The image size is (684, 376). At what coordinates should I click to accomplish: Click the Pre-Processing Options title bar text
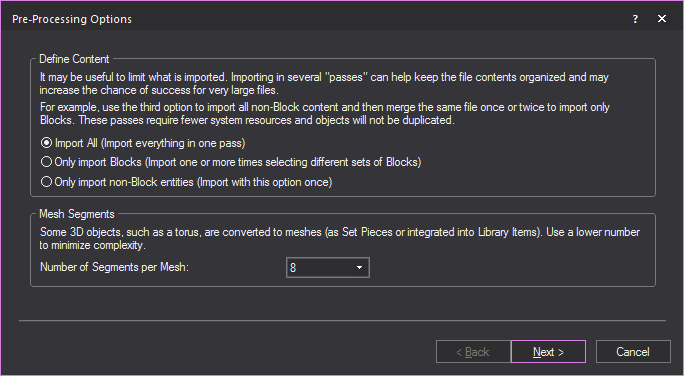pyautogui.click(x=72, y=19)
